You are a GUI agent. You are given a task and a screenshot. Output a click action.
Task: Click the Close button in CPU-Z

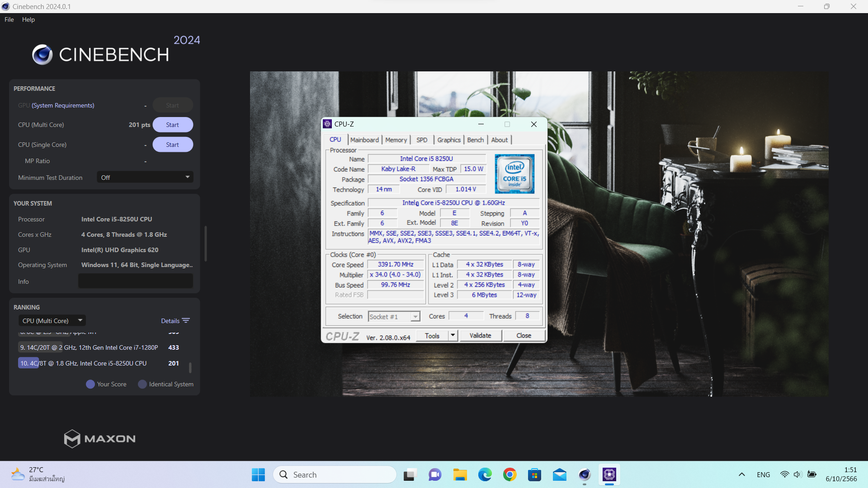524,336
